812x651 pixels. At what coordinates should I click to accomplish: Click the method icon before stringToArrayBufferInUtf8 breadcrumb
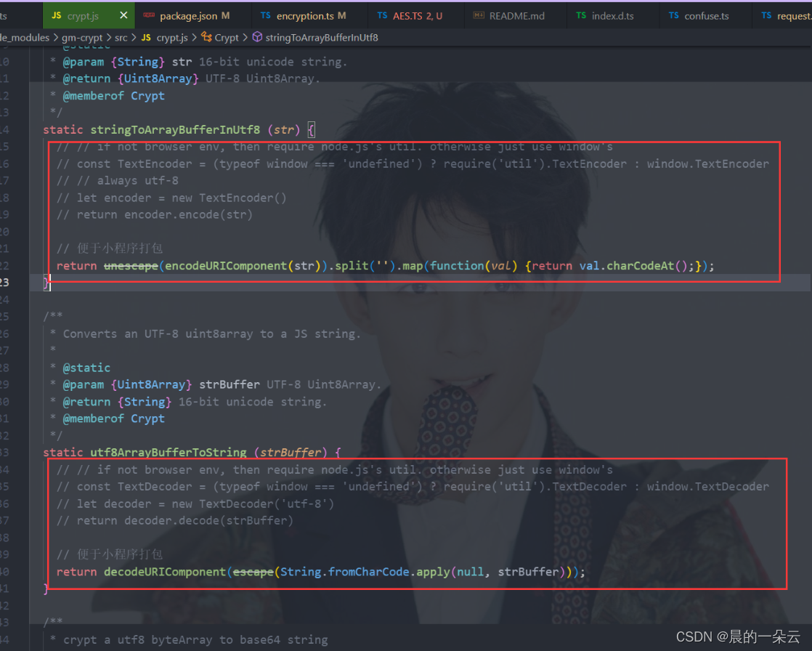click(258, 37)
